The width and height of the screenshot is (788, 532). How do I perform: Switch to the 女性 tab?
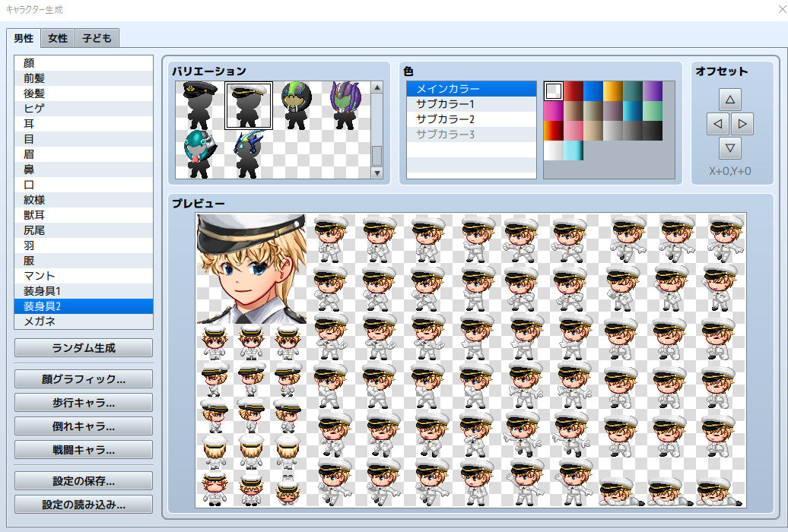click(58, 38)
